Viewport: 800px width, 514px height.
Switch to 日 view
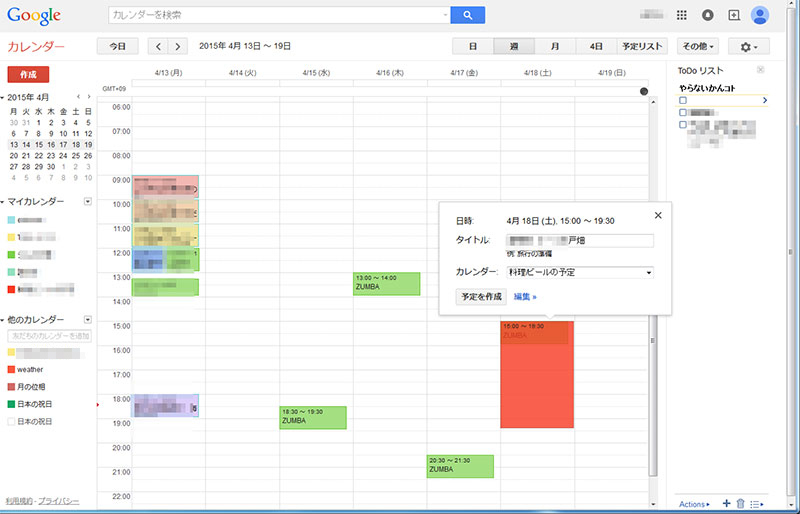(473, 46)
